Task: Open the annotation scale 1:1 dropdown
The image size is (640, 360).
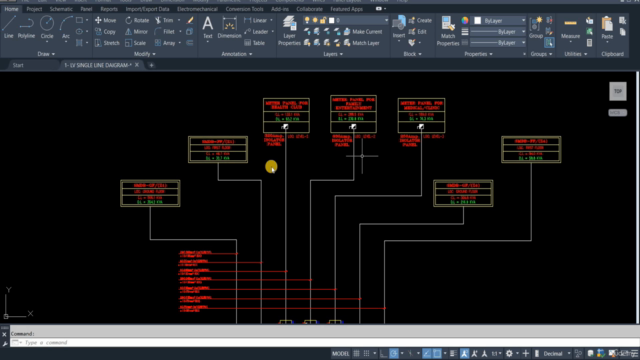Action: [497, 353]
